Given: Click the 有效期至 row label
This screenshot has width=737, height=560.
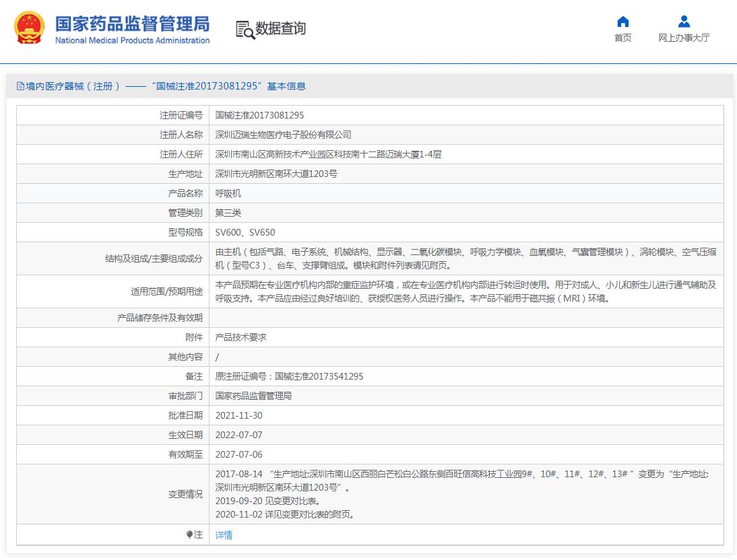Looking at the screenshot, I should coord(185,454).
